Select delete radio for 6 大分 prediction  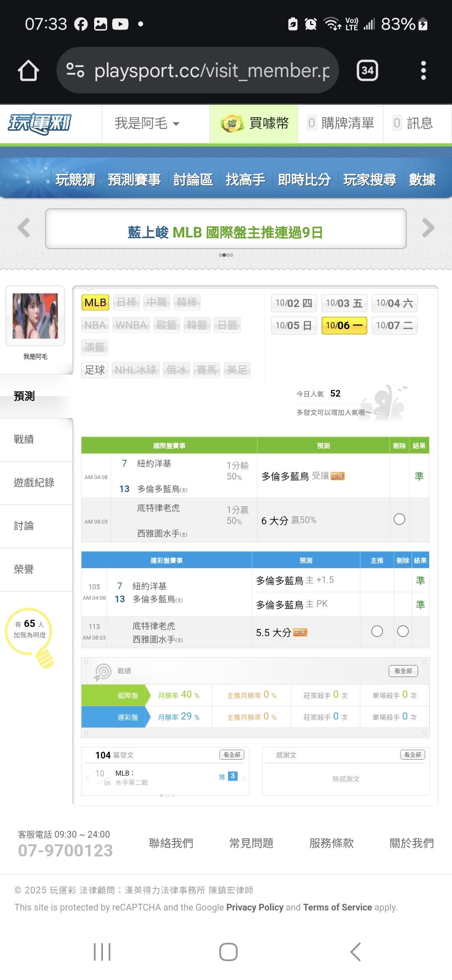point(399,519)
